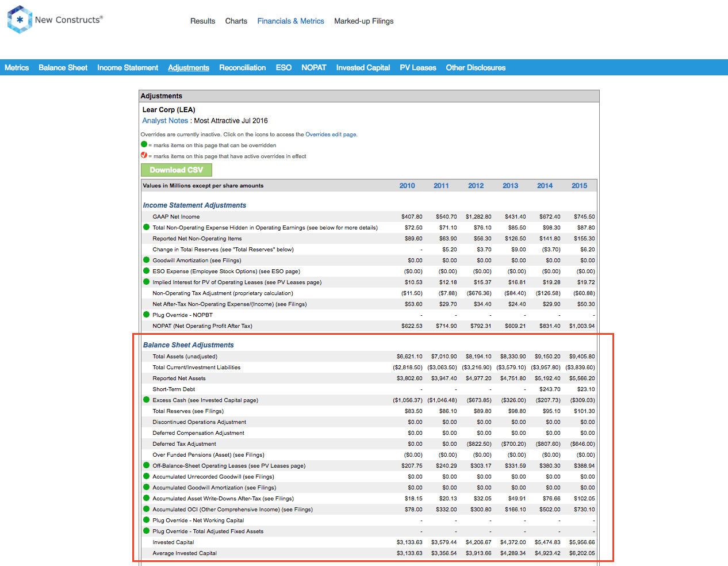Viewport: 728px width, 566px height.
Task: Click the Total Assets (unadjusted) row label
Action: click(x=185, y=357)
